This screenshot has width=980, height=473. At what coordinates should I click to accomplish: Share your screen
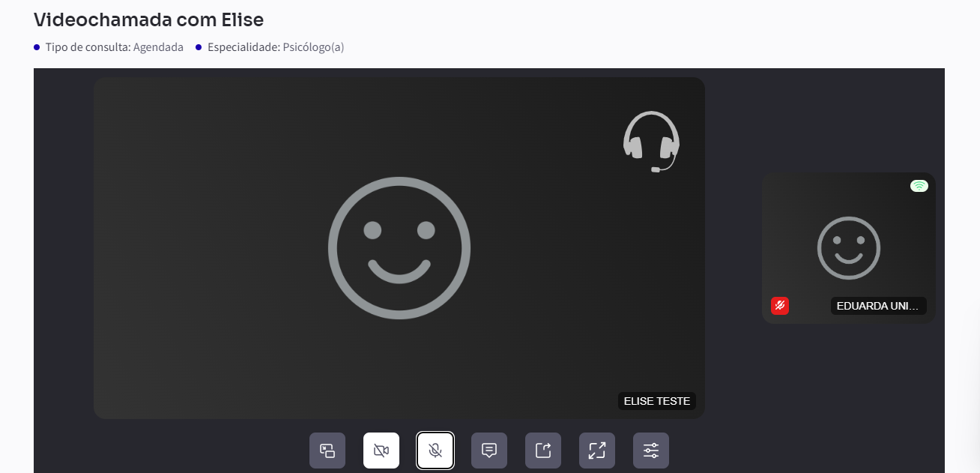[543, 451]
